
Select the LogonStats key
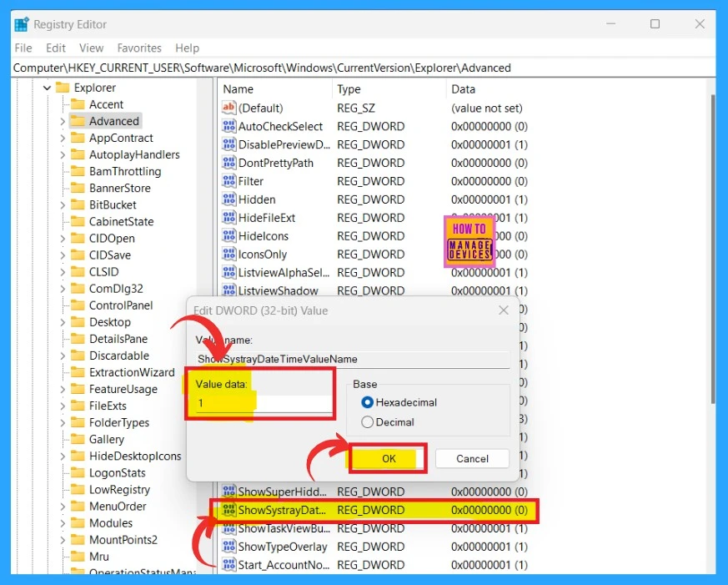tap(117, 472)
